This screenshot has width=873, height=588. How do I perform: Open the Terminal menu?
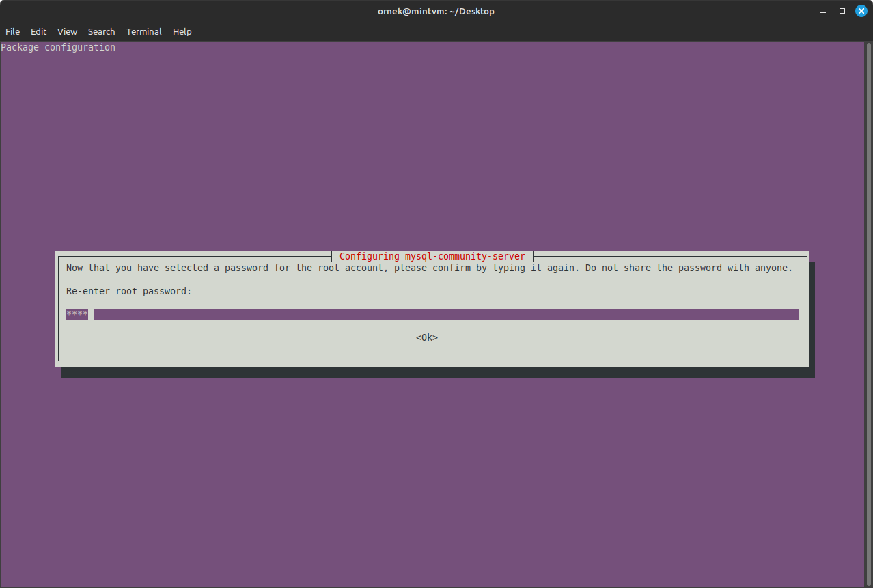[x=144, y=31]
